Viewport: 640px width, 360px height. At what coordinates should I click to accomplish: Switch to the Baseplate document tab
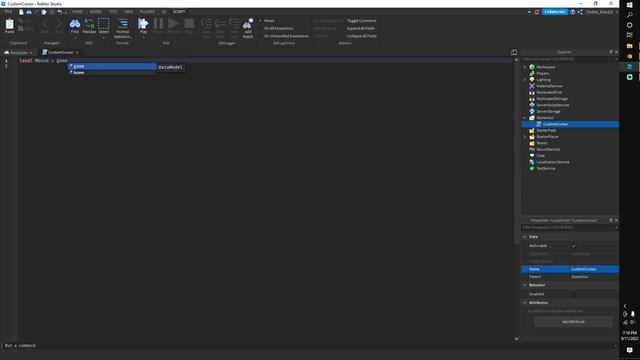(x=18, y=52)
